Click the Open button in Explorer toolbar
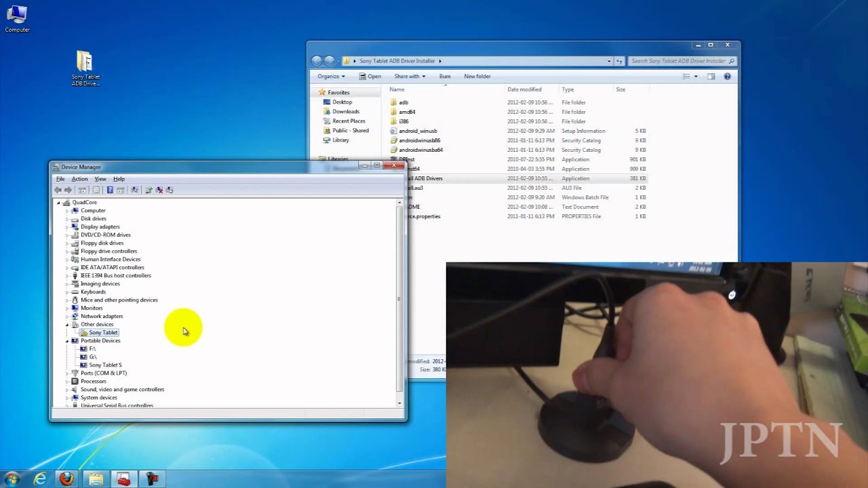Screen dimensions: 868x488 point(370,77)
